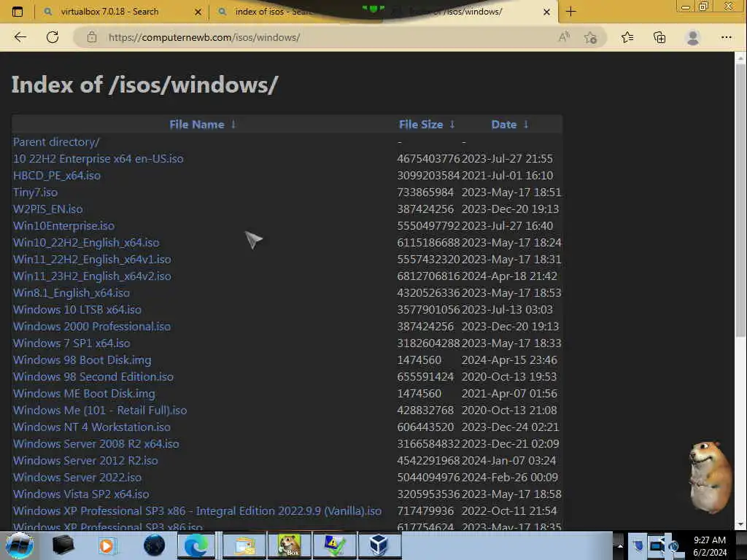Screen dimensions: 747x560
Task: Show hidden system tray icons arrow
Action: click(x=619, y=545)
